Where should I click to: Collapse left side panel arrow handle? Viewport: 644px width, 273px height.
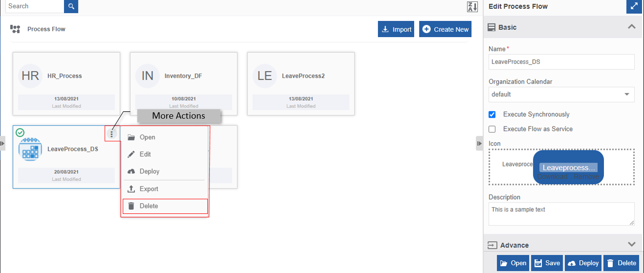2,143
